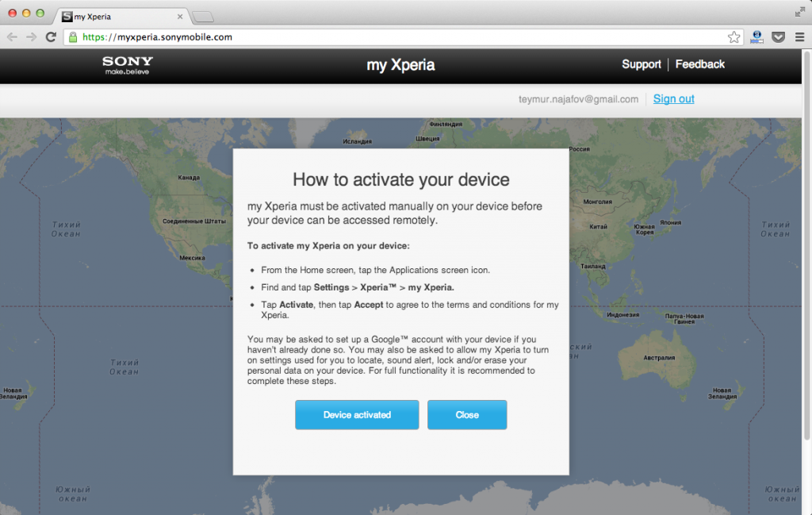Click the Монголия label on the map
Image resolution: width=812 pixels, height=515 pixels.
598,202
